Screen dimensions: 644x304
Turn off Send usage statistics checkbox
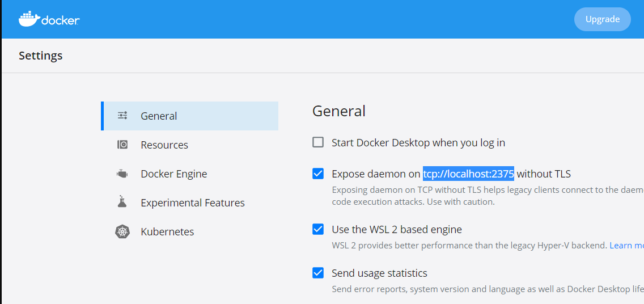(318, 273)
